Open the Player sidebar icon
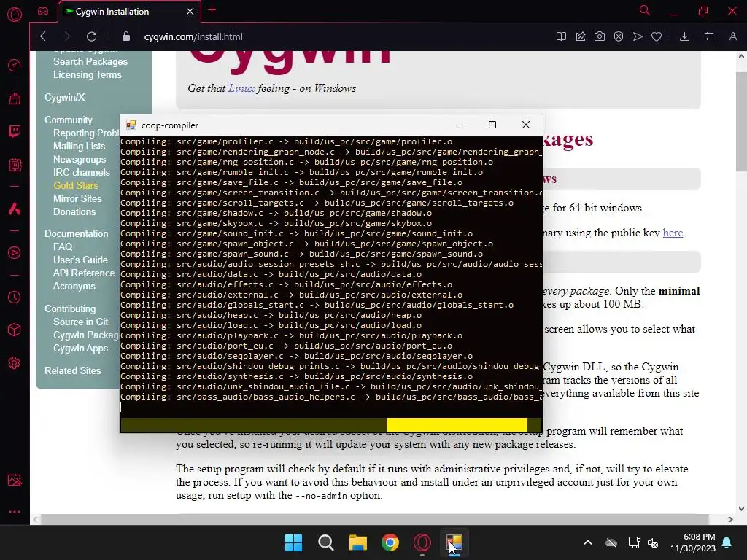 click(15, 253)
